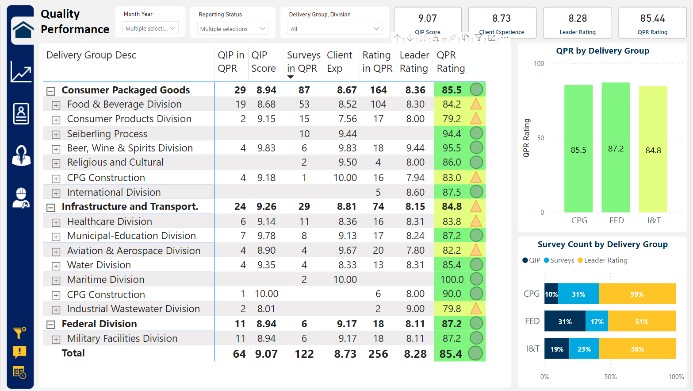Sort by Surveys in QPR column header
693x391 pixels.
303,62
